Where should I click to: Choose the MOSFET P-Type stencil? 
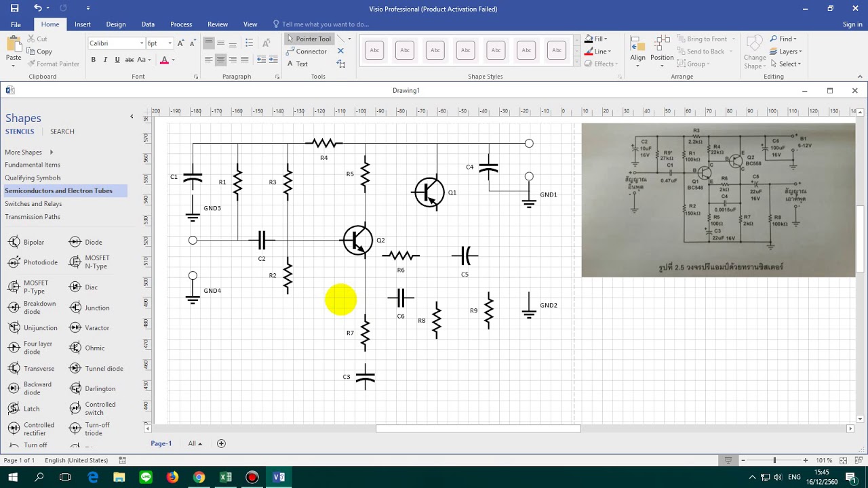(x=28, y=287)
